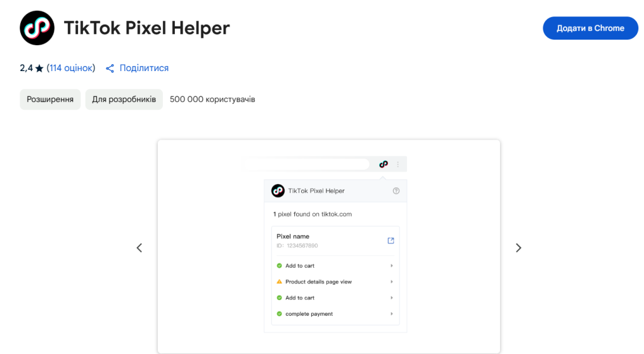
Task: Select the Розширення category chip
Action: (x=50, y=99)
